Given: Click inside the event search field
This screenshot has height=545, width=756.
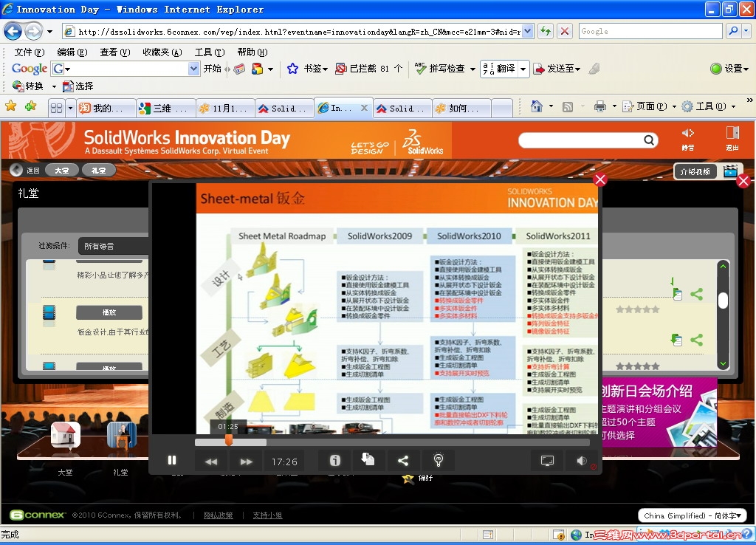Looking at the screenshot, I should click(x=581, y=140).
